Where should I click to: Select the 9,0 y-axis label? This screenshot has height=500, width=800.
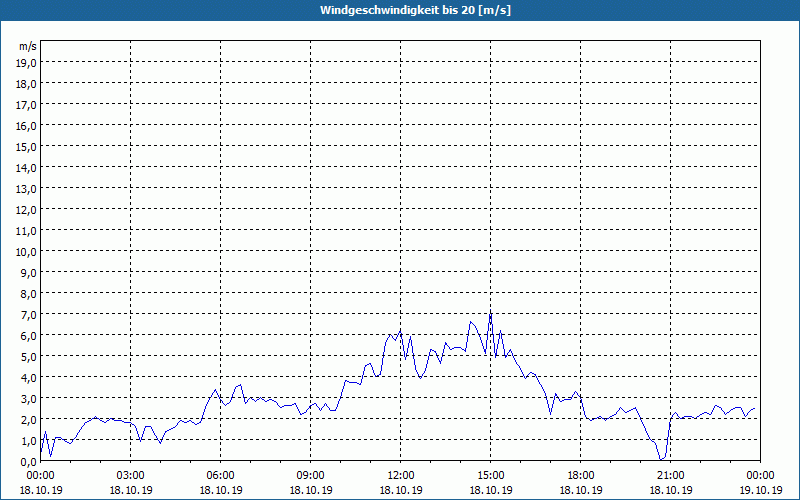[30, 272]
